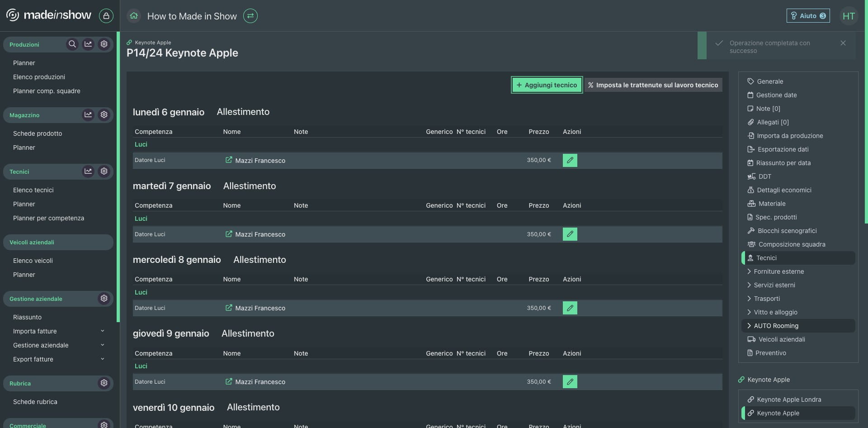Edit Mazzi Francesco on lunedì 6 gennaio
Screen dimensions: 868x428
(x=570, y=160)
